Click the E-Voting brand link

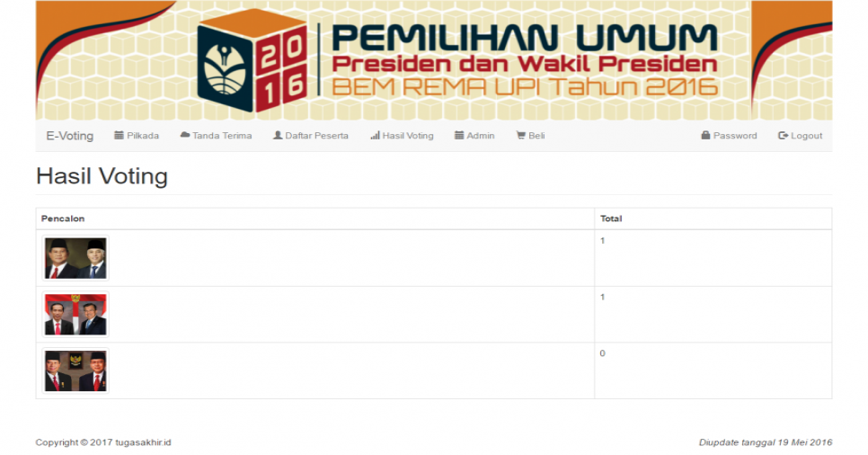point(70,136)
